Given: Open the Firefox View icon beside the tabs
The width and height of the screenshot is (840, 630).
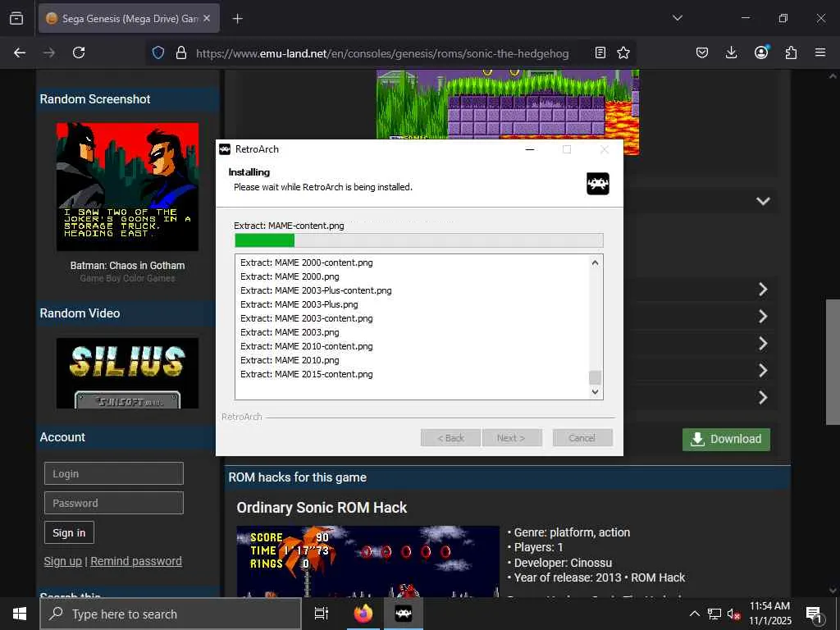Looking at the screenshot, I should [x=16, y=18].
